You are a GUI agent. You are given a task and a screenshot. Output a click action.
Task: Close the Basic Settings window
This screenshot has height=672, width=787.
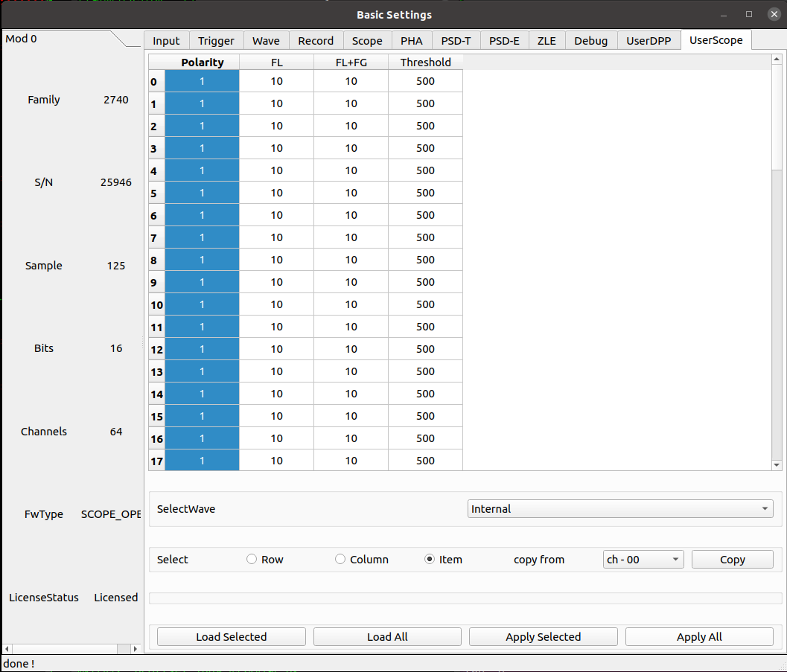pos(774,14)
